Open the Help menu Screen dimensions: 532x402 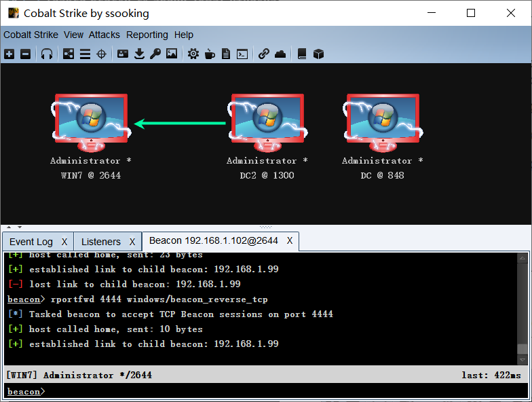(x=183, y=35)
